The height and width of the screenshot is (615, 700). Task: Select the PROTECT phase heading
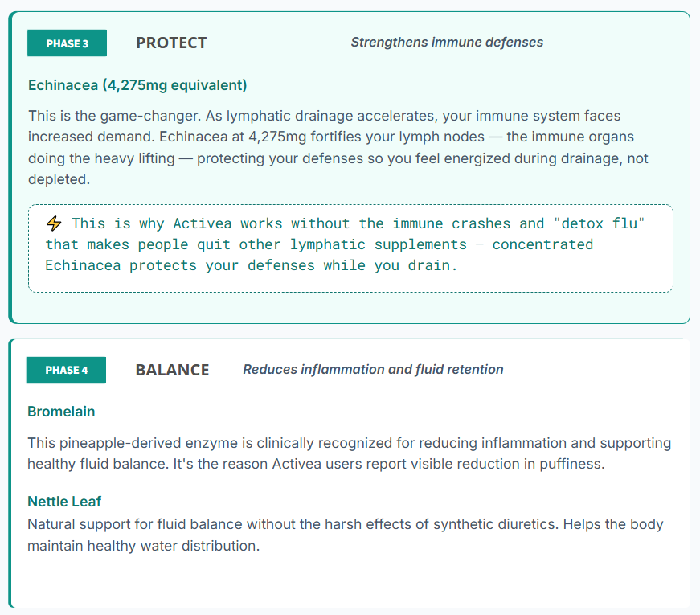[171, 43]
